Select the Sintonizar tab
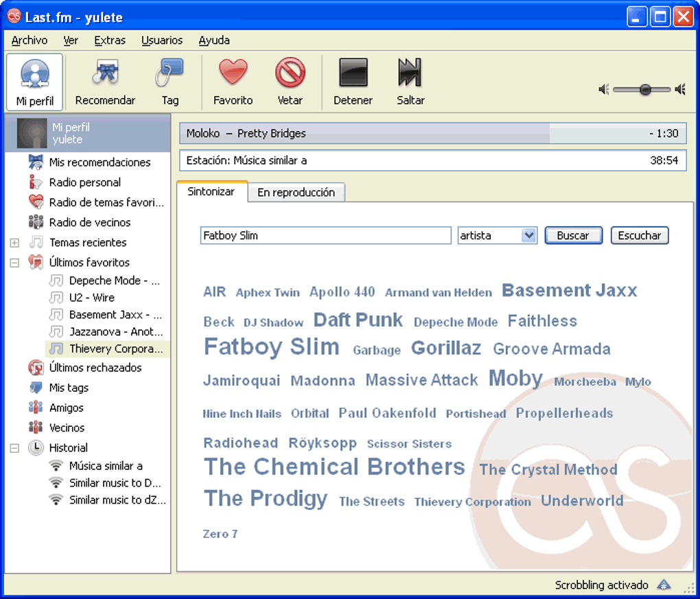This screenshot has width=700, height=599. point(211,191)
